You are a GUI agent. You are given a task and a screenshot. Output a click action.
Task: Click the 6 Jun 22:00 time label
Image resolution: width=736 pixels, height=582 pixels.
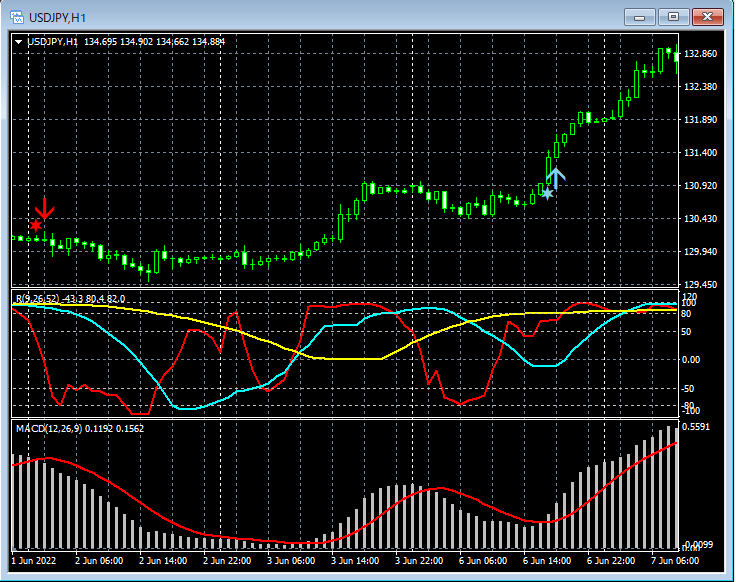611,561
